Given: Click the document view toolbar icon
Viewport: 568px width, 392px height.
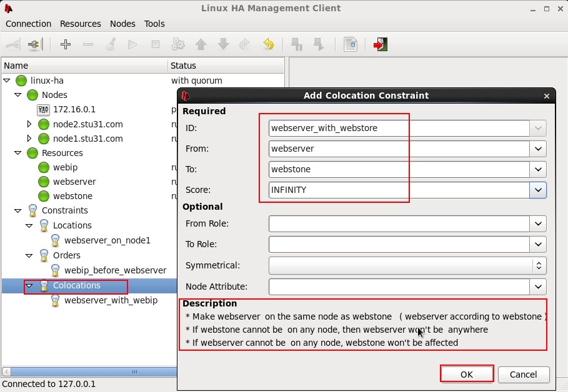Looking at the screenshot, I should coord(351,44).
